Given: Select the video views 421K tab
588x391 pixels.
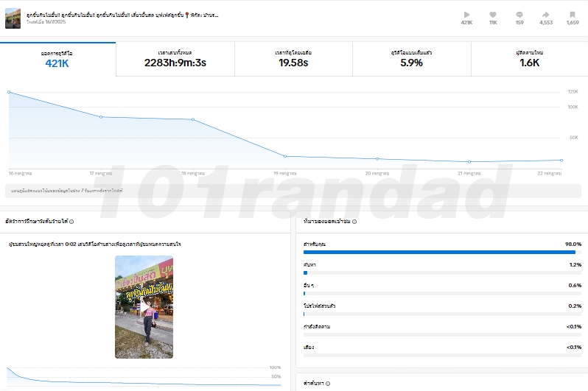Looking at the screenshot, I should 57,59.
